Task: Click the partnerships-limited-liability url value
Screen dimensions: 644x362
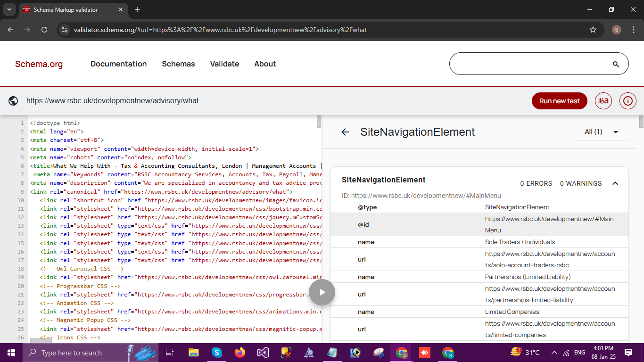Action: tap(550, 294)
